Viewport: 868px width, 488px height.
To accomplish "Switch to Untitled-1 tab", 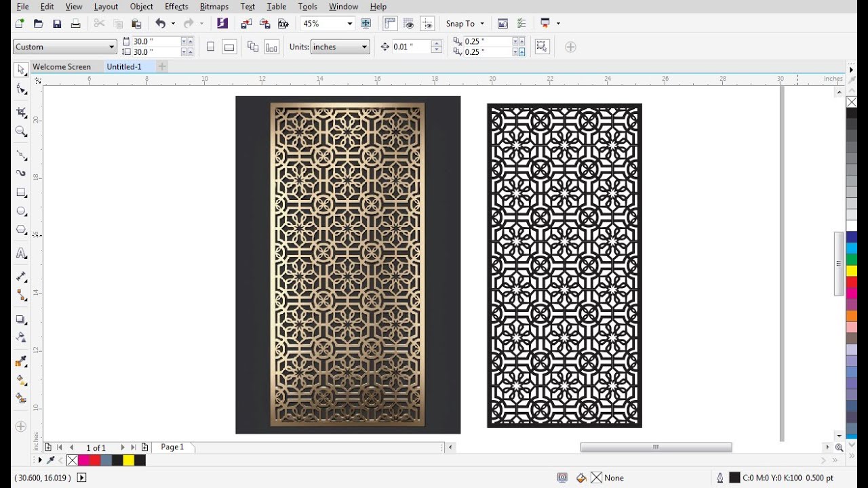I will (124, 66).
